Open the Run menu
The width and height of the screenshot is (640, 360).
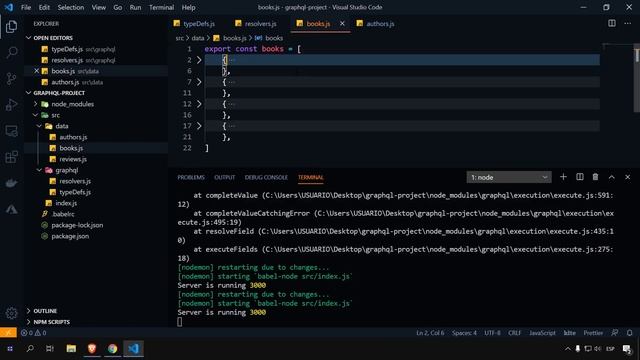tap(135, 7)
